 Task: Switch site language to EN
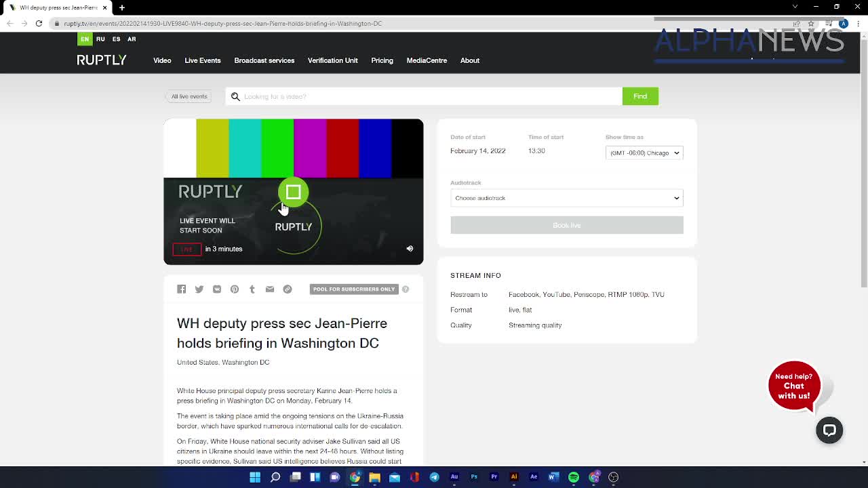coord(85,39)
